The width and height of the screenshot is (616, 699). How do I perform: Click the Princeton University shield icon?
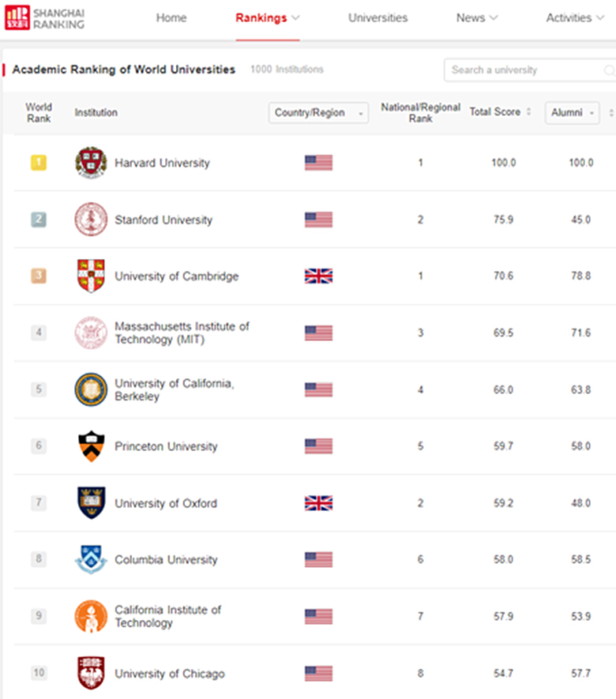click(91, 446)
